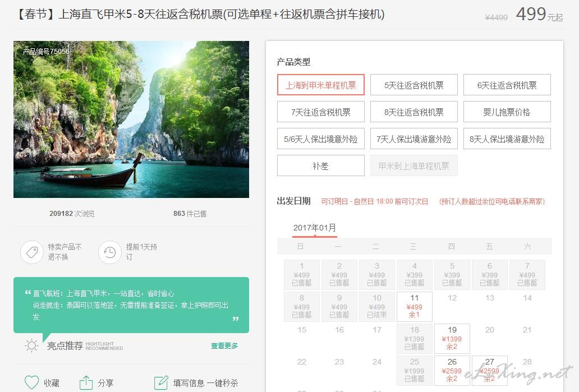Viewport: 579px width, 392px height.
Task: Click the price tag no-refund icon
Action: (x=32, y=252)
